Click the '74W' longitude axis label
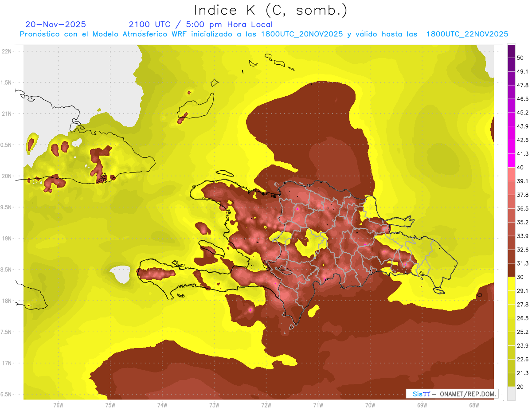This screenshot has height=411, width=532. pyautogui.click(x=162, y=405)
